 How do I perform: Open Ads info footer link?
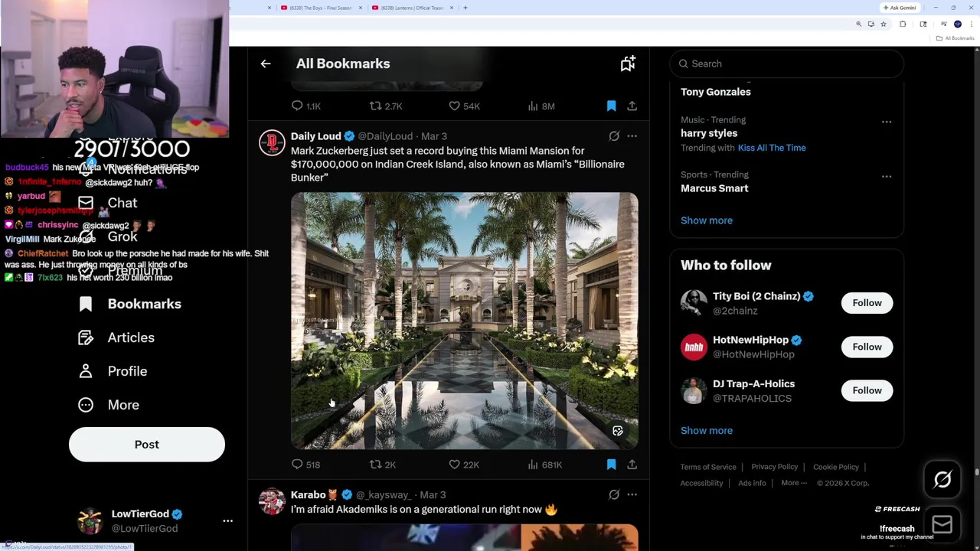coord(752,483)
